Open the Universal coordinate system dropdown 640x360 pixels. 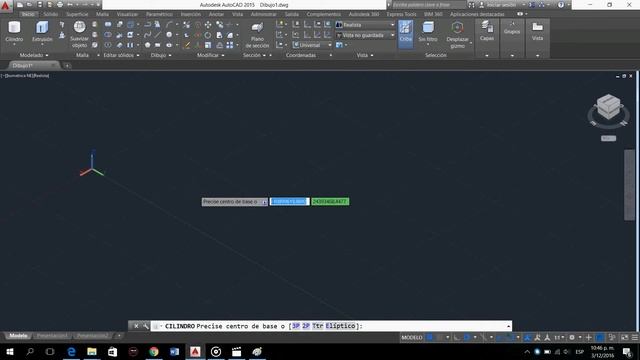click(312, 45)
